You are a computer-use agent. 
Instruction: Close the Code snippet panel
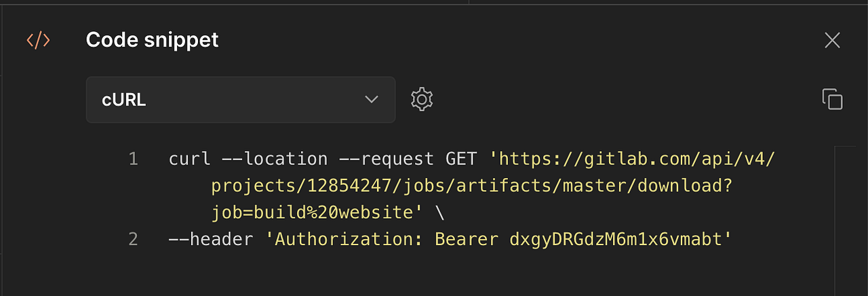click(x=832, y=40)
